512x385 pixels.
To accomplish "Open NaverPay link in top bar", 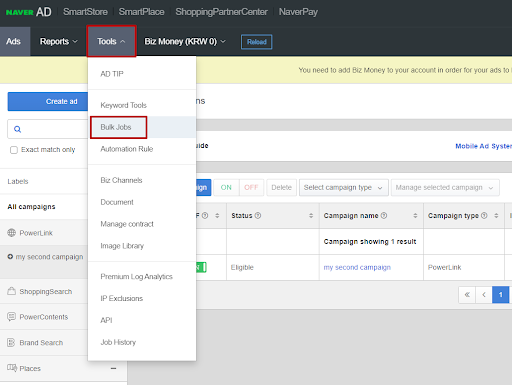I will 298,12.
